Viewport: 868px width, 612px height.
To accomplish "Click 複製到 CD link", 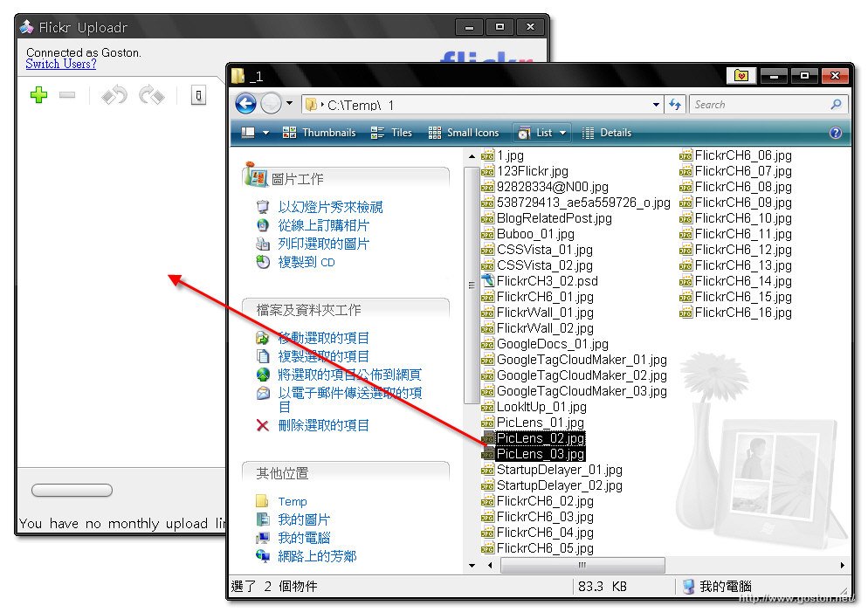I will [307, 262].
